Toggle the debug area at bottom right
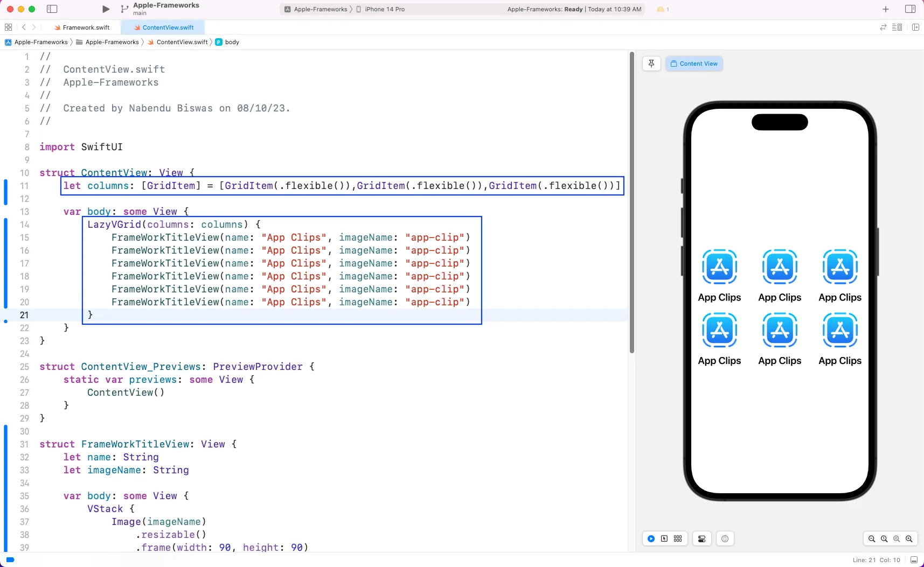The height and width of the screenshot is (567, 924). click(914, 560)
